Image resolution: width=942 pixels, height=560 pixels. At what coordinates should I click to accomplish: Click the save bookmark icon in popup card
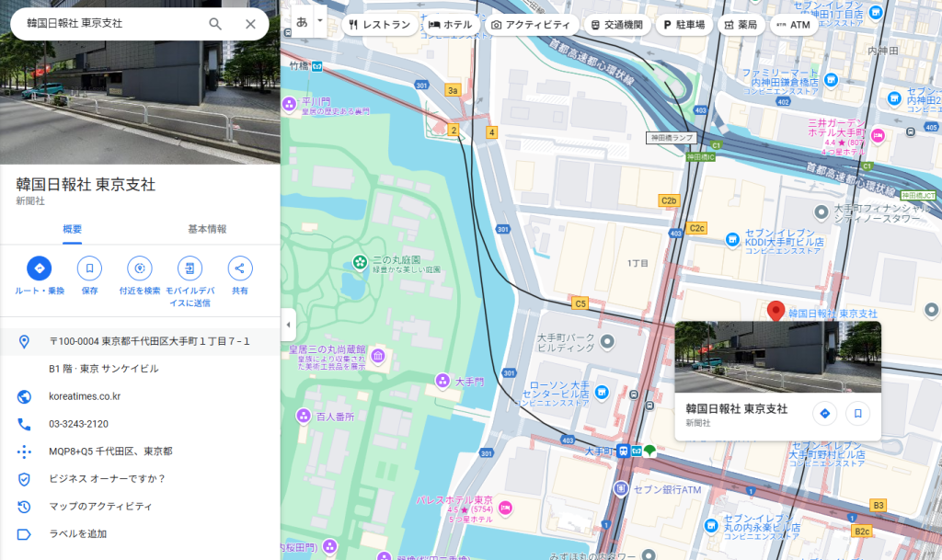[857, 414]
